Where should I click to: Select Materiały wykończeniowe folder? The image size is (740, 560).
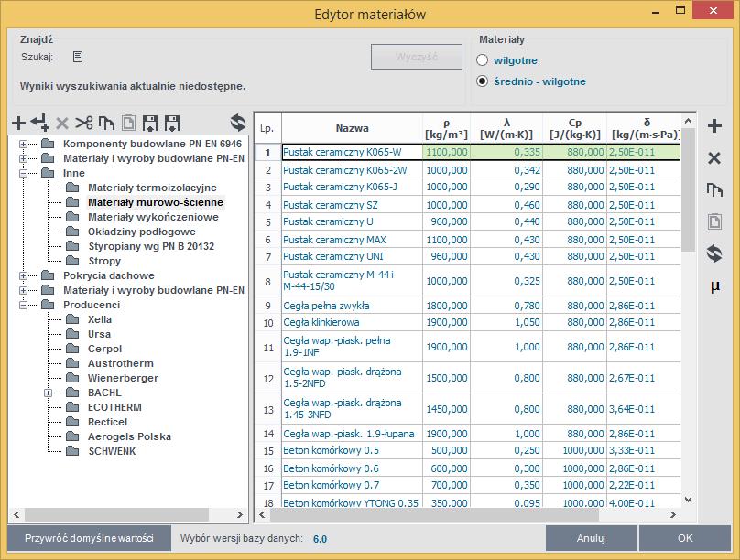pos(153,217)
